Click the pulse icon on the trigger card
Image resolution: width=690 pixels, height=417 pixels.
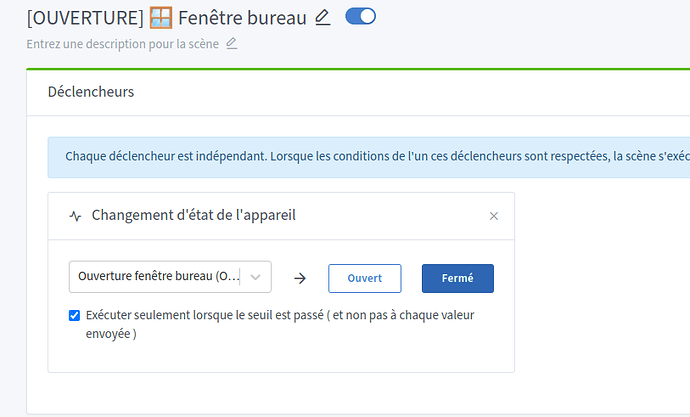click(75, 215)
